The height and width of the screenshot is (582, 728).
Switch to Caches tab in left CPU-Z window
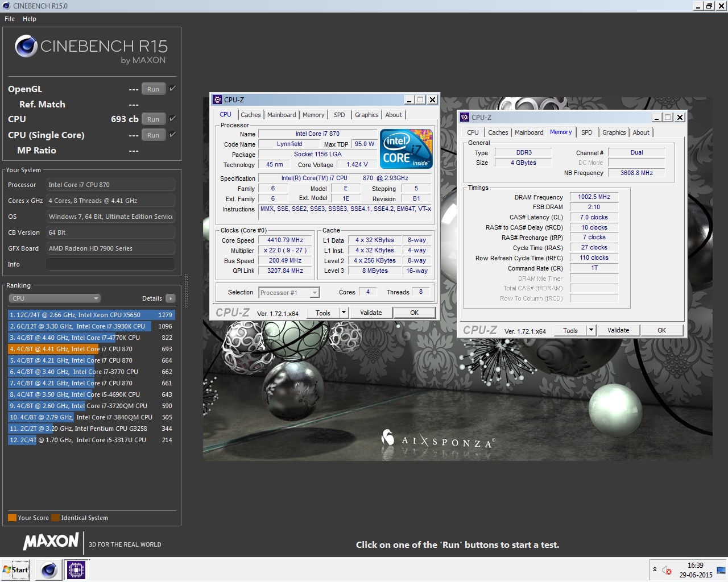250,115
